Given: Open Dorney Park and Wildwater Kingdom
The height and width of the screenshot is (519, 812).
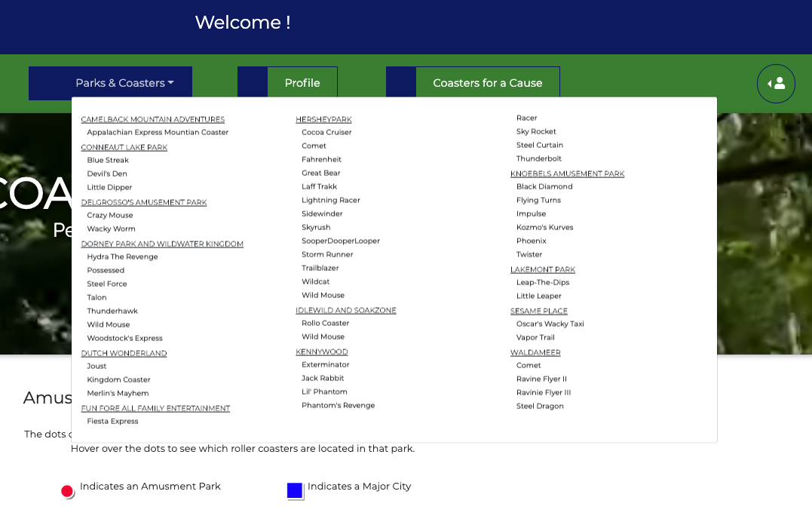Looking at the screenshot, I should click(x=162, y=244).
